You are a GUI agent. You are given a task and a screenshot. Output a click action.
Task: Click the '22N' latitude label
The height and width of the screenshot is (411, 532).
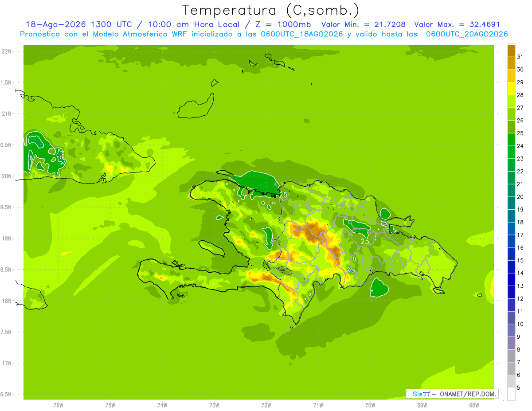point(7,51)
